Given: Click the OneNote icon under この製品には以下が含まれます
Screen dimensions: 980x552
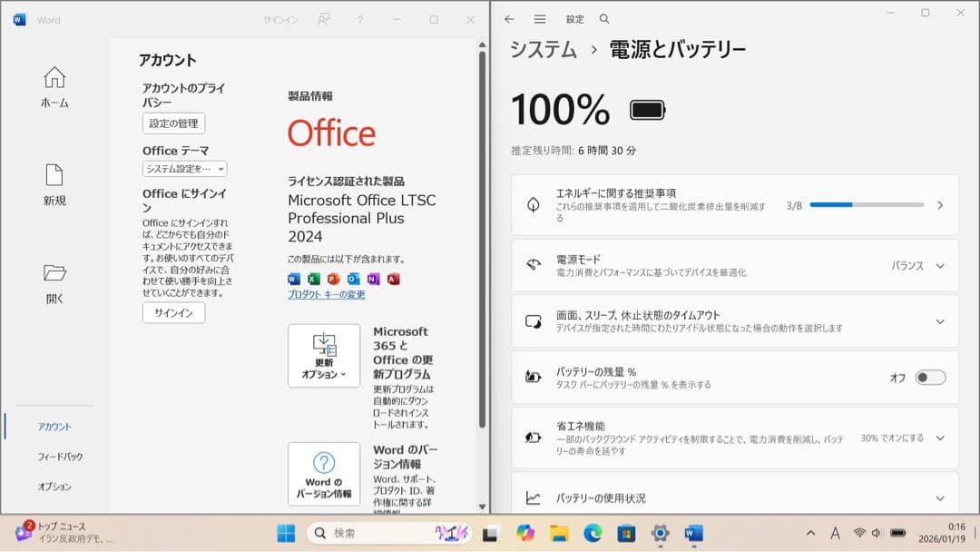Looking at the screenshot, I should (x=373, y=279).
